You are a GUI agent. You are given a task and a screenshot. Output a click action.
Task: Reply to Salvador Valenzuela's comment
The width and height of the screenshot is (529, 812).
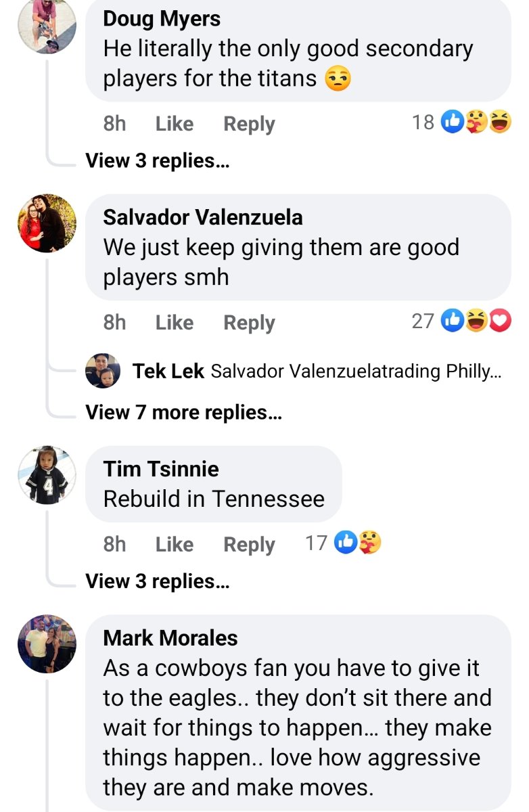[x=249, y=323]
